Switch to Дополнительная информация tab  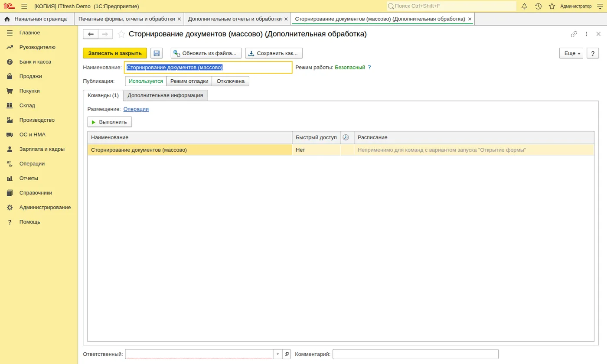coord(165,95)
